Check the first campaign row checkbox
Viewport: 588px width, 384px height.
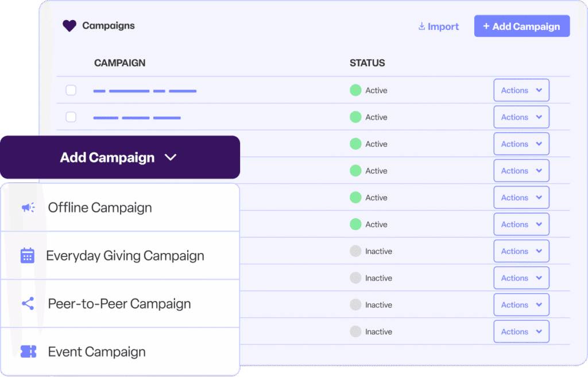point(71,90)
